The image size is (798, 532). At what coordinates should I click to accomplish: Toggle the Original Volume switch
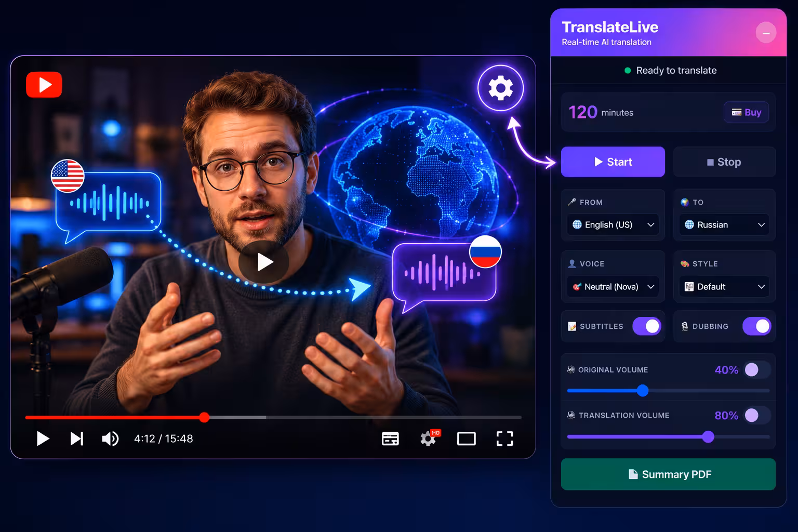point(757,370)
